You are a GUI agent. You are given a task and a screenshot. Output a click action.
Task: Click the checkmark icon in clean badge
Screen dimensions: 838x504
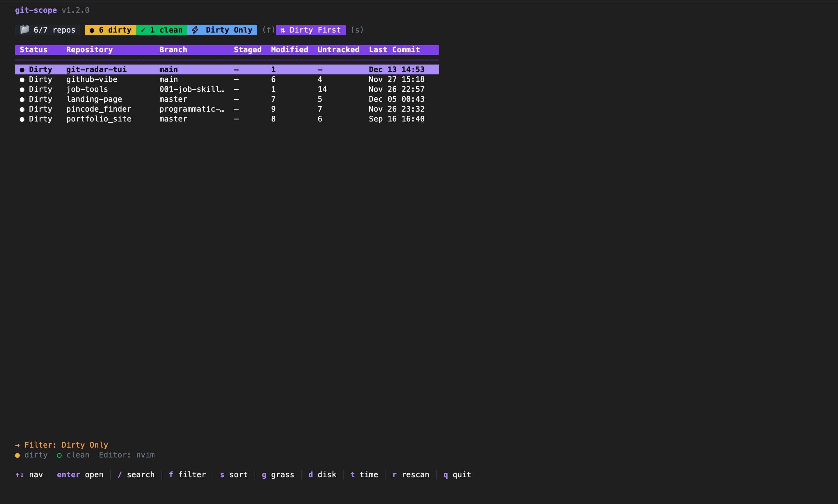[x=143, y=30]
